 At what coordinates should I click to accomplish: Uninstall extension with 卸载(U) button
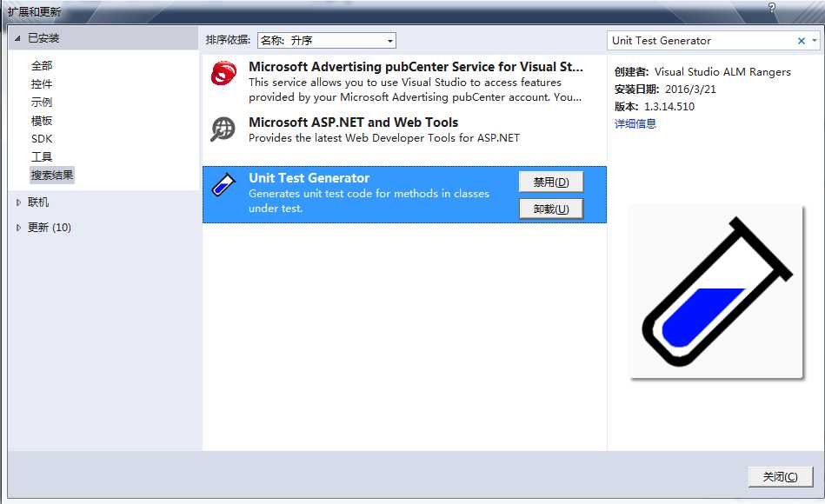click(x=551, y=209)
